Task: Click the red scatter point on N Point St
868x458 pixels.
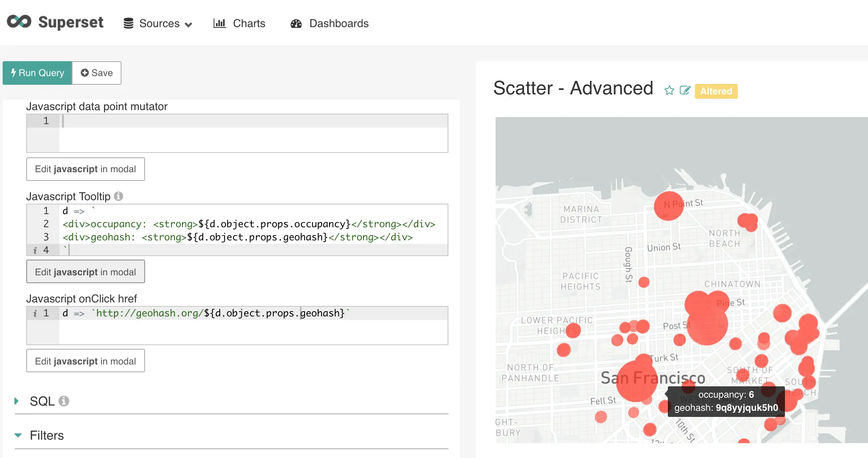Action: [x=668, y=206]
